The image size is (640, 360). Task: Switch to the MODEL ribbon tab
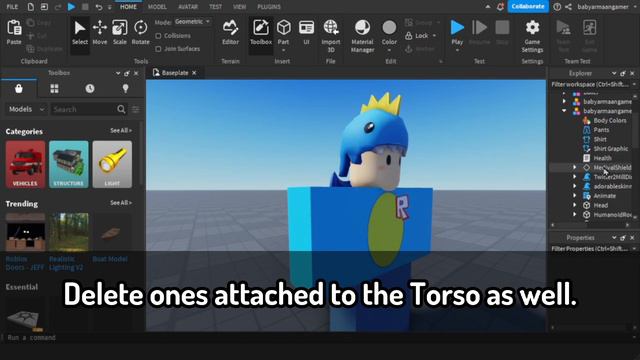click(x=157, y=7)
